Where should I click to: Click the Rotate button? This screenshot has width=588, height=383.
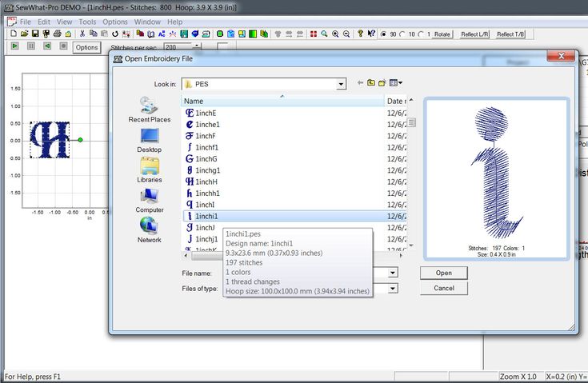click(442, 34)
